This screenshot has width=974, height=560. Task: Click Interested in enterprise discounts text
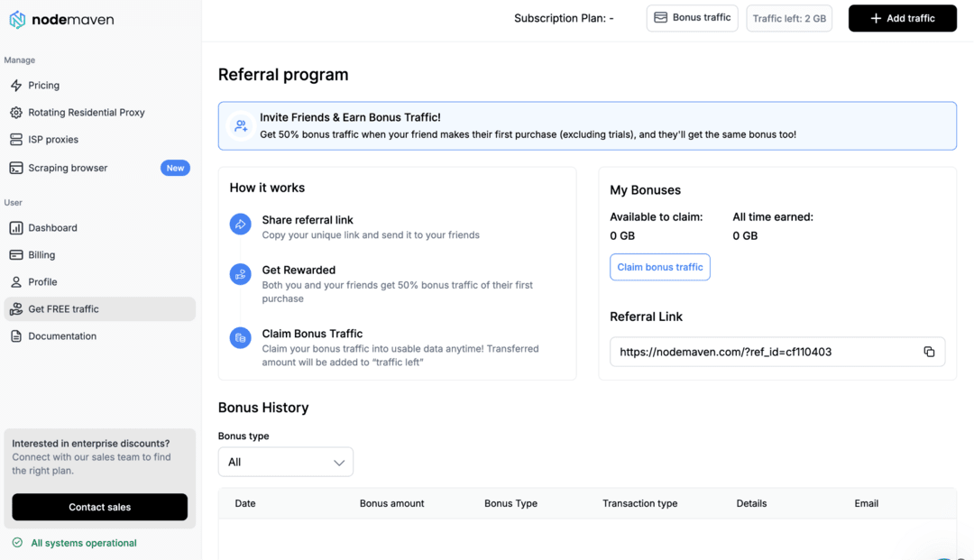coord(91,444)
